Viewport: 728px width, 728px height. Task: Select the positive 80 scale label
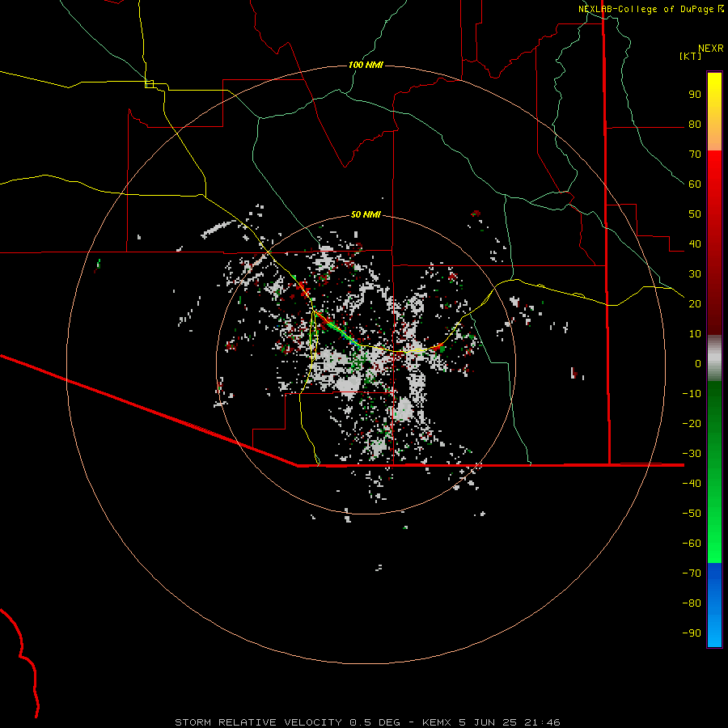click(x=695, y=125)
